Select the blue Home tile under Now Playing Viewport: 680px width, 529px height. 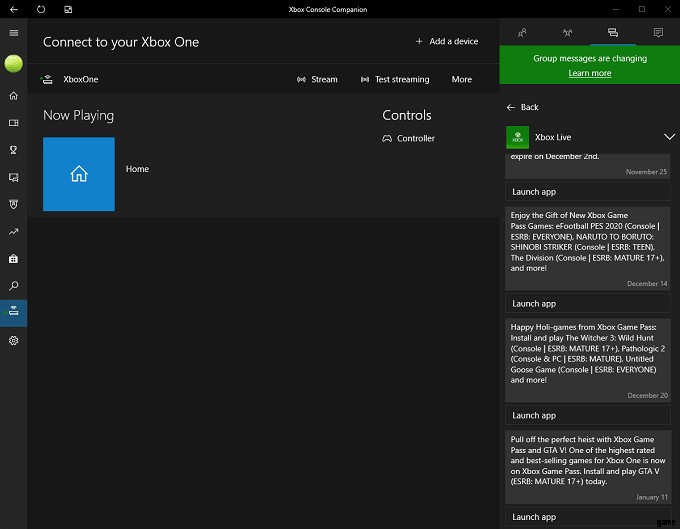point(79,174)
